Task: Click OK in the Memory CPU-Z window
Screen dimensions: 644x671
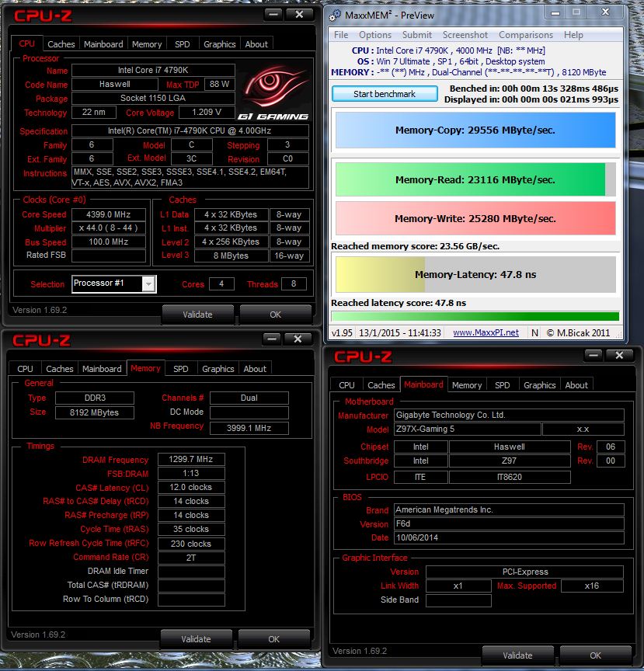Action: coord(273,639)
